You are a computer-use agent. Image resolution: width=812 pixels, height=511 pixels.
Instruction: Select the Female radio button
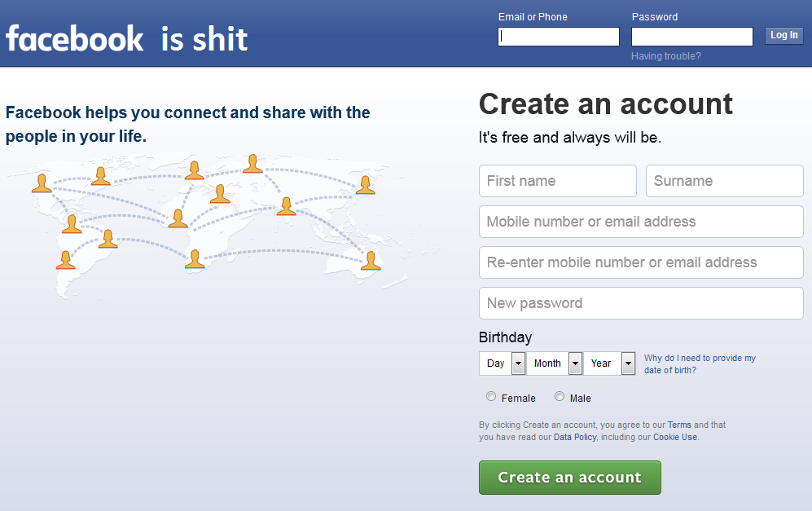491,396
